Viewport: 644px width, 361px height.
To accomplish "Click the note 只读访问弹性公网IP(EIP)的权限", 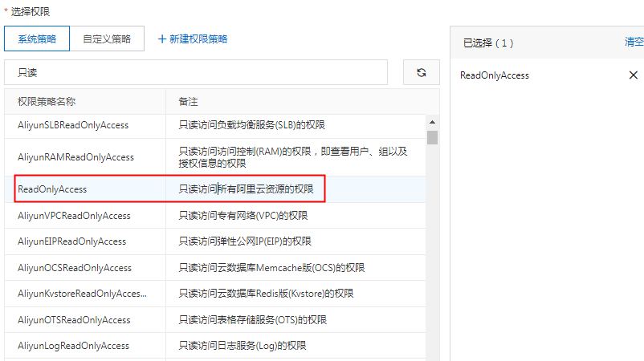I will coord(245,241).
